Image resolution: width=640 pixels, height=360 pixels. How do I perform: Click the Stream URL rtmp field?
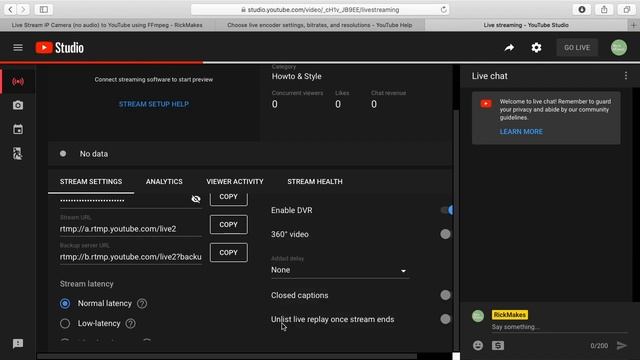pyautogui.click(x=131, y=229)
